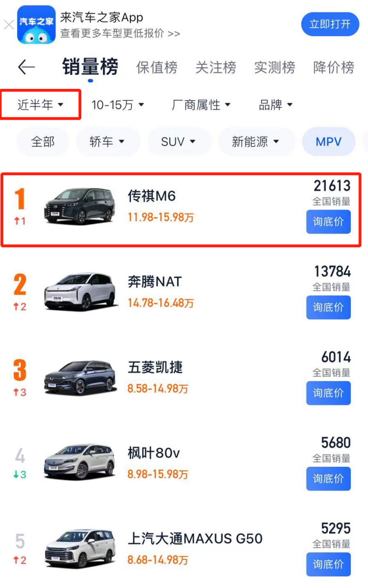368x588 pixels.
Task: Switch to the 保值榜 tab
Action: 157,68
